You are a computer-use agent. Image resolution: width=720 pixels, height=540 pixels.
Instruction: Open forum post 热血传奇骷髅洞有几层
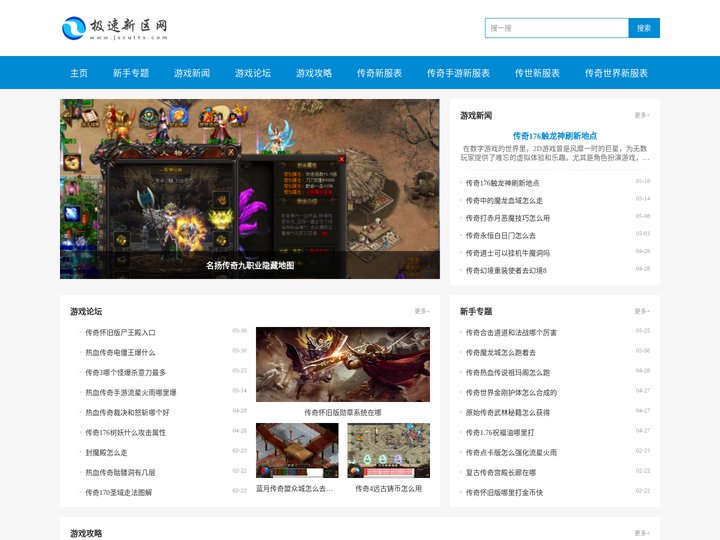coord(120,472)
